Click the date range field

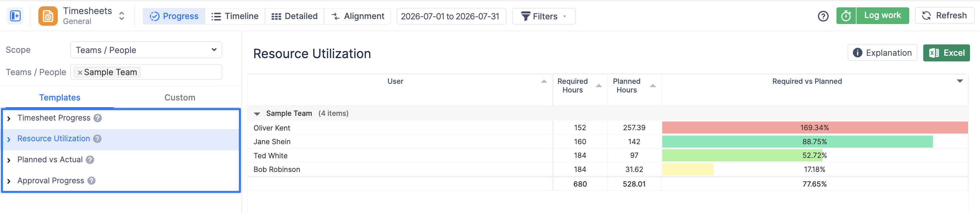[x=451, y=16]
